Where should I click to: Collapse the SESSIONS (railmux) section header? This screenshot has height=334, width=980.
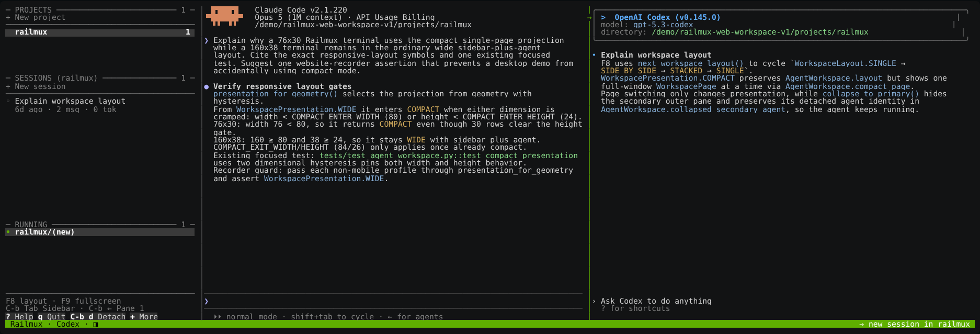[x=100, y=78]
